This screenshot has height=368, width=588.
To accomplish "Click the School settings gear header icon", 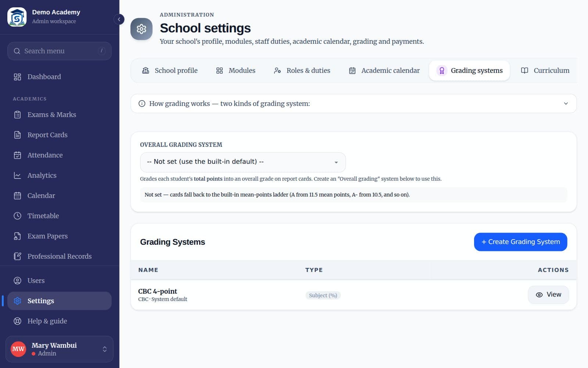I will [x=141, y=29].
